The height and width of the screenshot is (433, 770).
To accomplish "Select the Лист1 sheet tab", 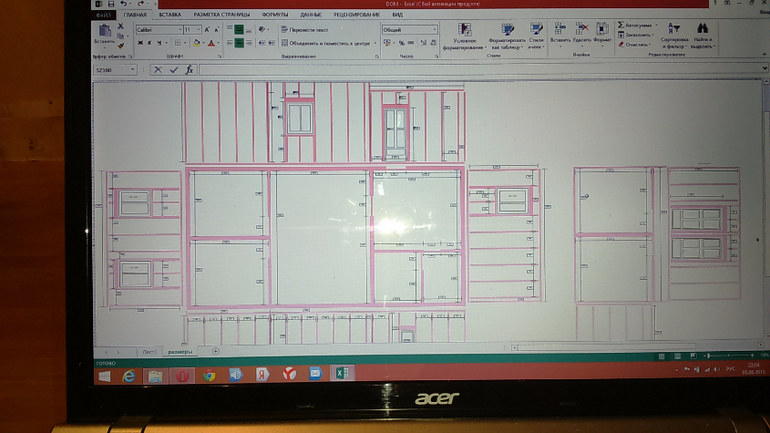I will pyautogui.click(x=148, y=352).
